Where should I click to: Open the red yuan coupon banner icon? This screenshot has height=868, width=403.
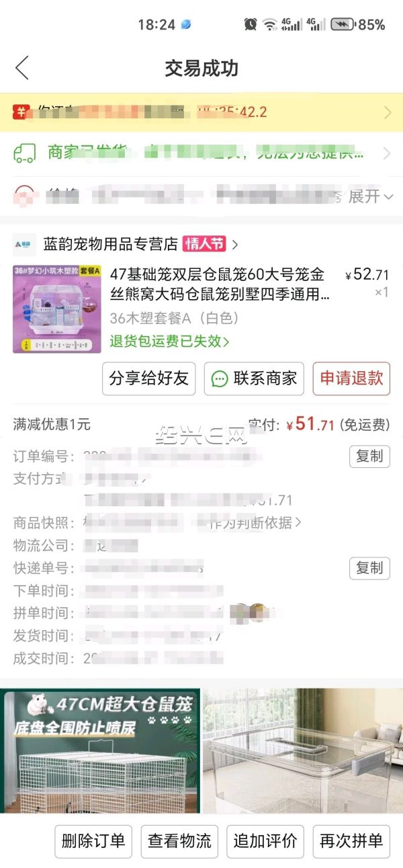(22, 112)
